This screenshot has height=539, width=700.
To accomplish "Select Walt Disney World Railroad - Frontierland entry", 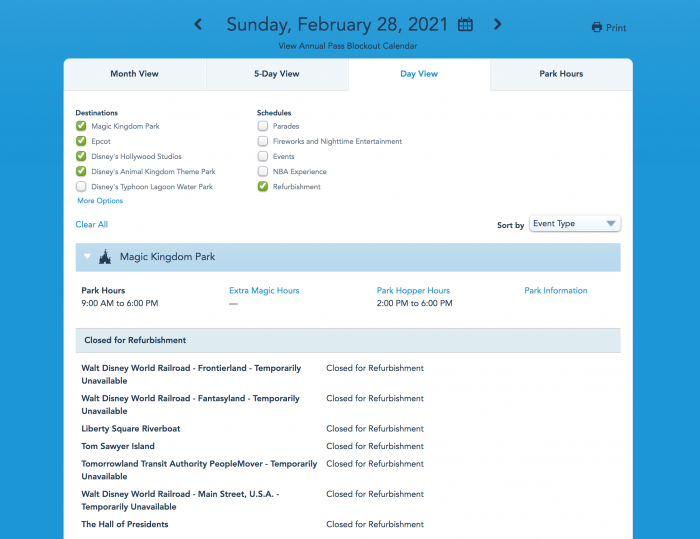I will (191, 374).
